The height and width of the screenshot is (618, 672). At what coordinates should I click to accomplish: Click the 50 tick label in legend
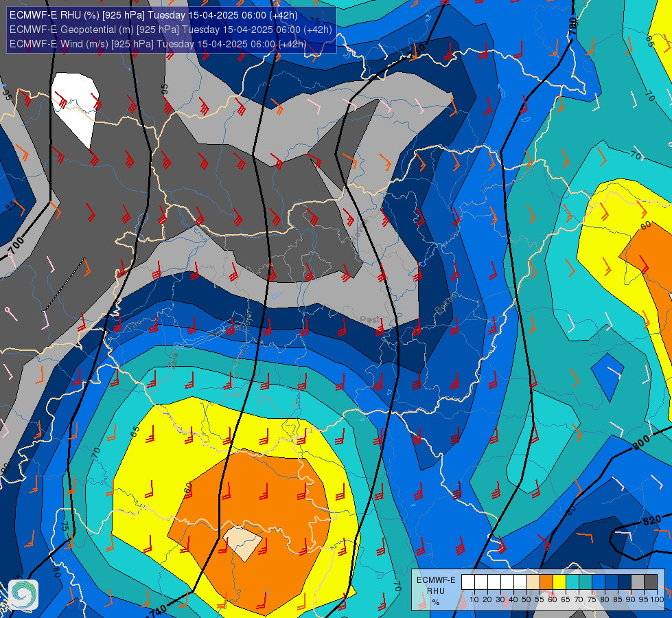[x=526, y=599]
